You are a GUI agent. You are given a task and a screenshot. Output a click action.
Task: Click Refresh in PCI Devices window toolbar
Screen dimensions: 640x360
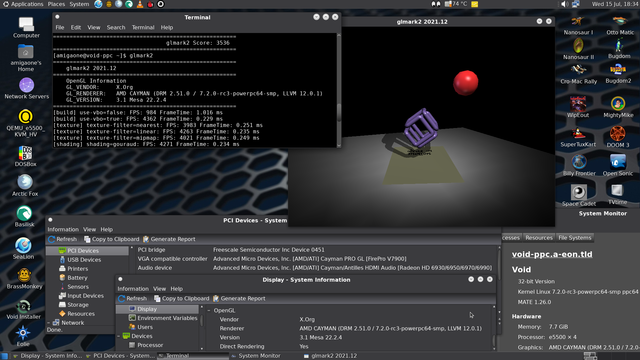coord(62,239)
